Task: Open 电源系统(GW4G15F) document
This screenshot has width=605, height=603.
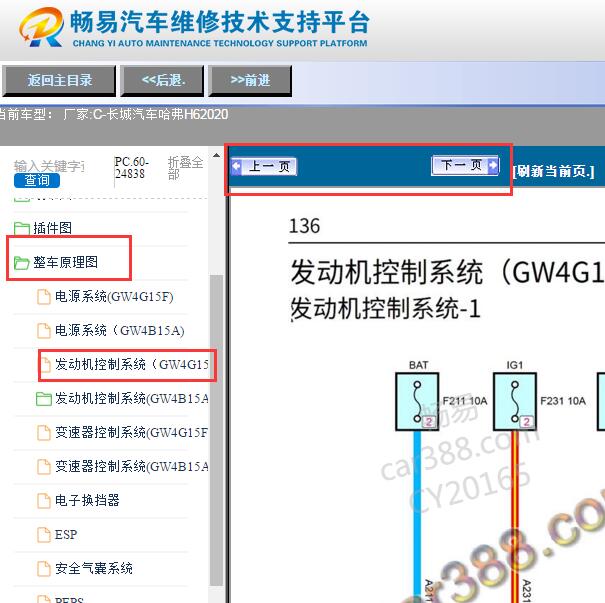Action: point(114,296)
